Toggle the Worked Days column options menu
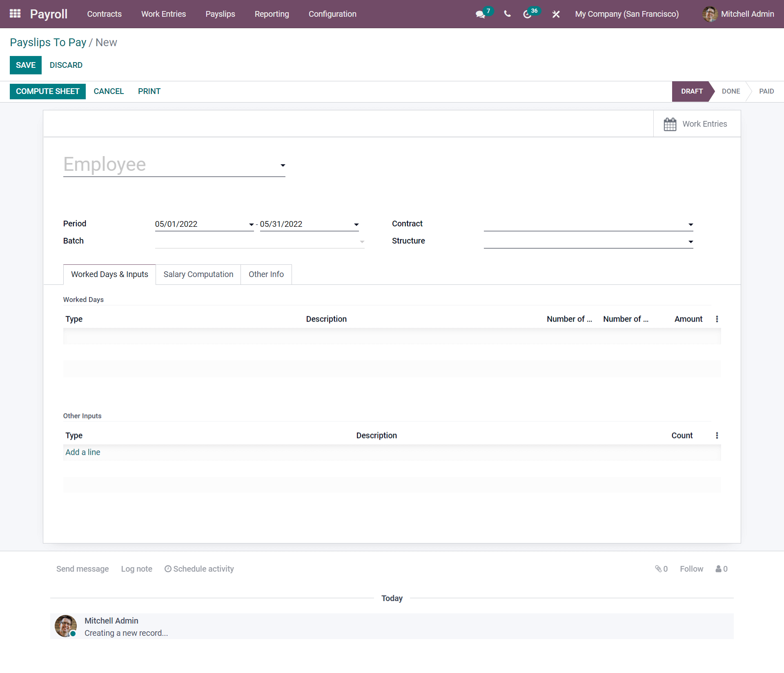This screenshot has width=784, height=673. pyautogui.click(x=717, y=319)
